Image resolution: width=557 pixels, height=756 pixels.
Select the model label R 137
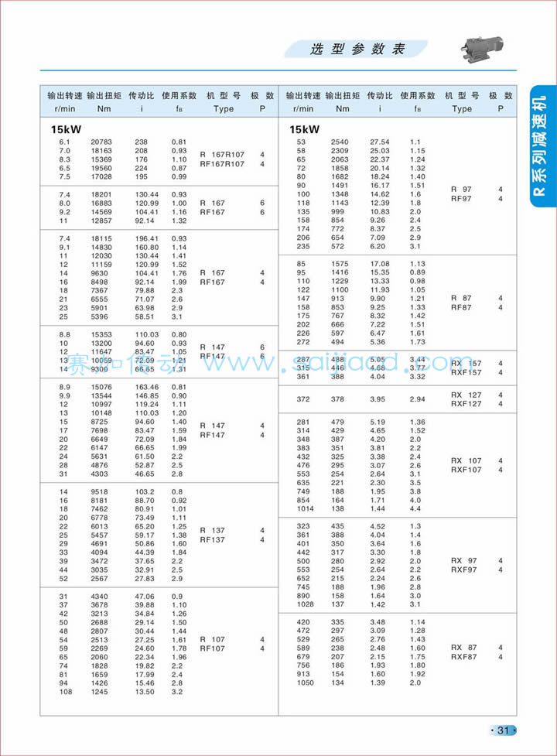click(x=213, y=530)
